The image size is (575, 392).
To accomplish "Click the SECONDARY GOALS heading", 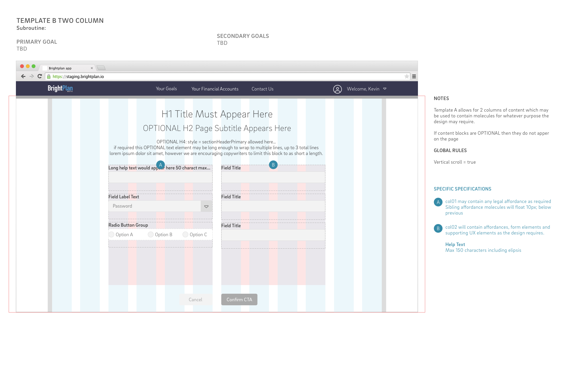I will 243,36.
